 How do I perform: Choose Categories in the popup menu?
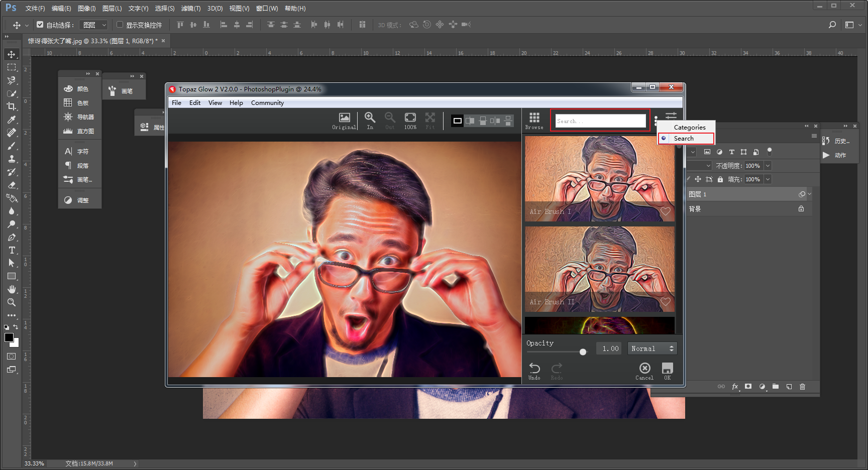(690, 127)
